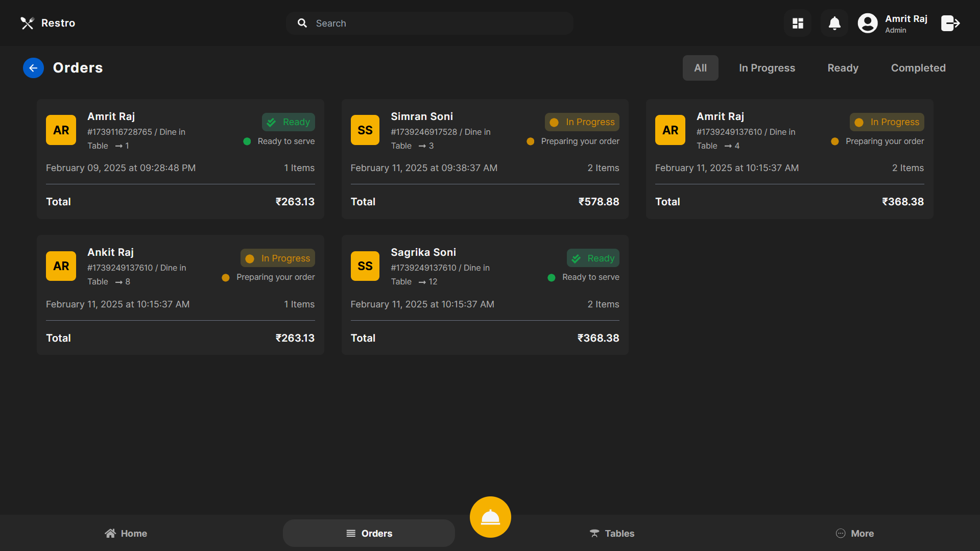Viewport: 980px width, 551px height.
Task: Click the logout icon top right
Action: click(950, 23)
